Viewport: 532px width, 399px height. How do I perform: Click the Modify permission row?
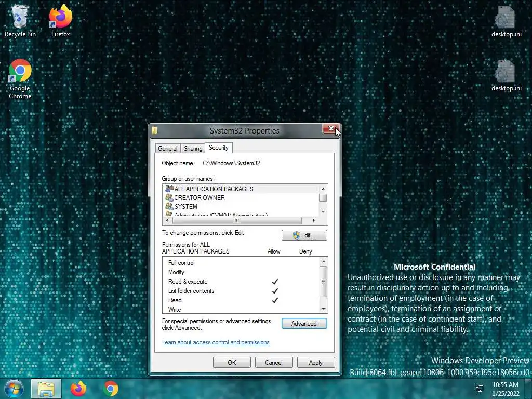pos(241,272)
